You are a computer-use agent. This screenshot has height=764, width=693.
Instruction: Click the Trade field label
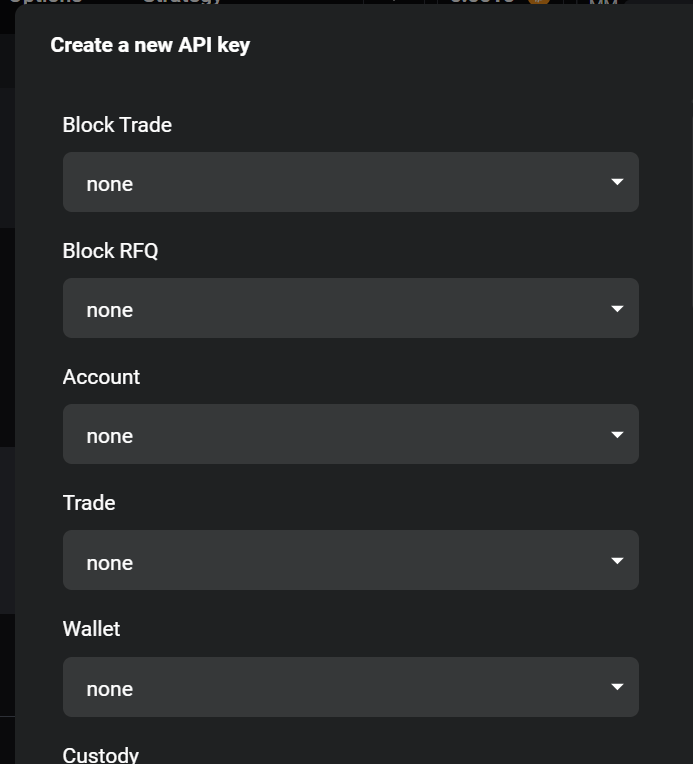(x=89, y=503)
